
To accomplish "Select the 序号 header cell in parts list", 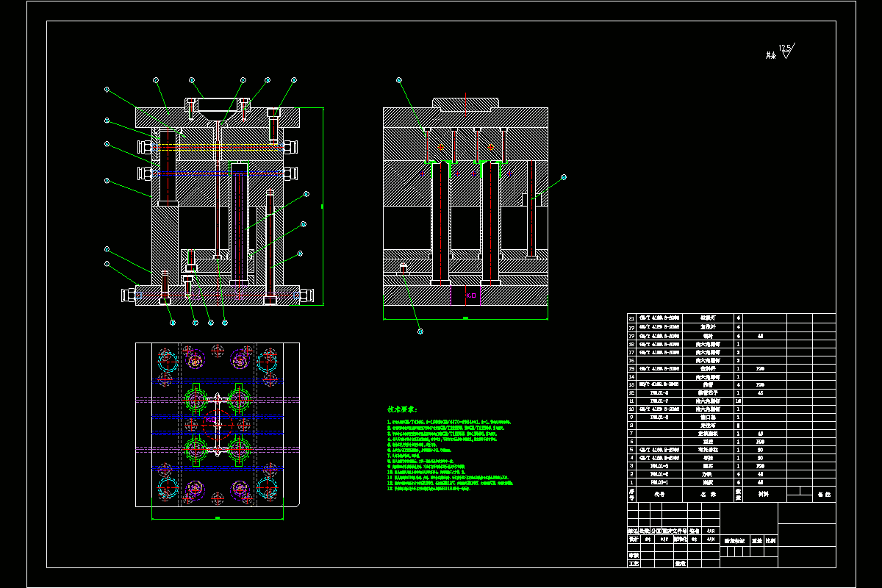I will coord(631,495).
